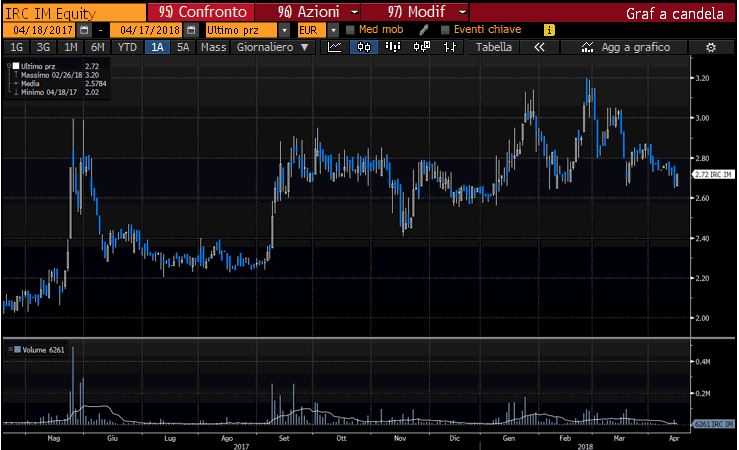Click the Agg a grafico chart icon

click(x=587, y=47)
